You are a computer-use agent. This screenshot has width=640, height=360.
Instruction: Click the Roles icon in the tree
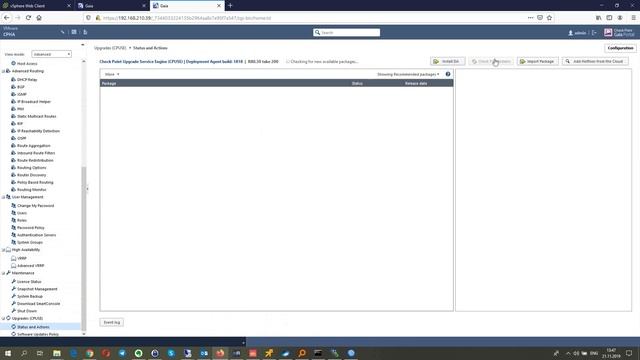(13, 220)
